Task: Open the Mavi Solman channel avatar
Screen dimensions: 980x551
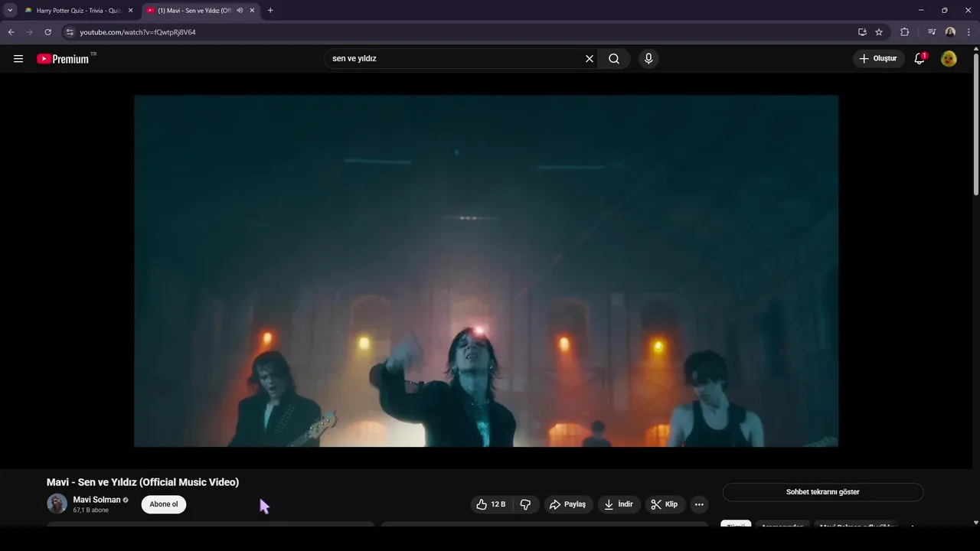Action: tap(57, 504)
